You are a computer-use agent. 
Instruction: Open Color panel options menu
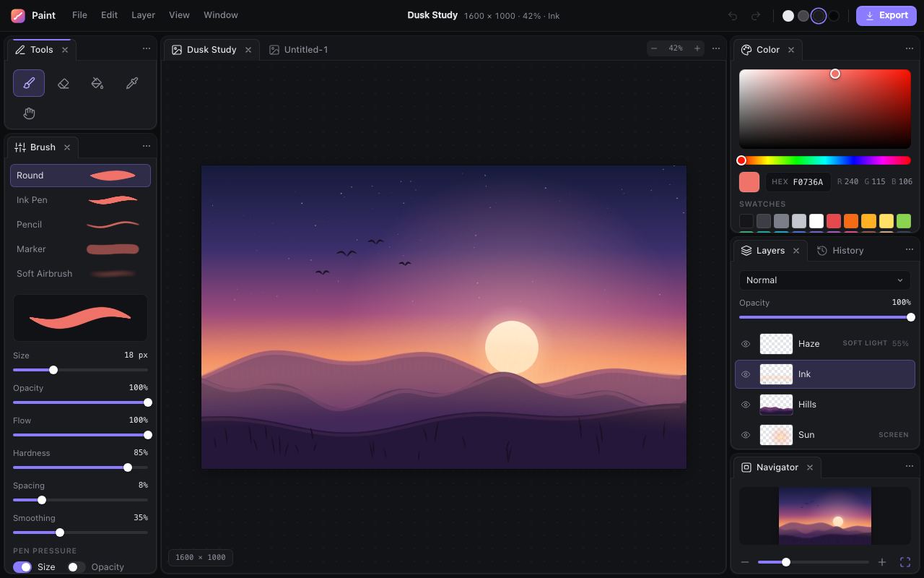910,48
